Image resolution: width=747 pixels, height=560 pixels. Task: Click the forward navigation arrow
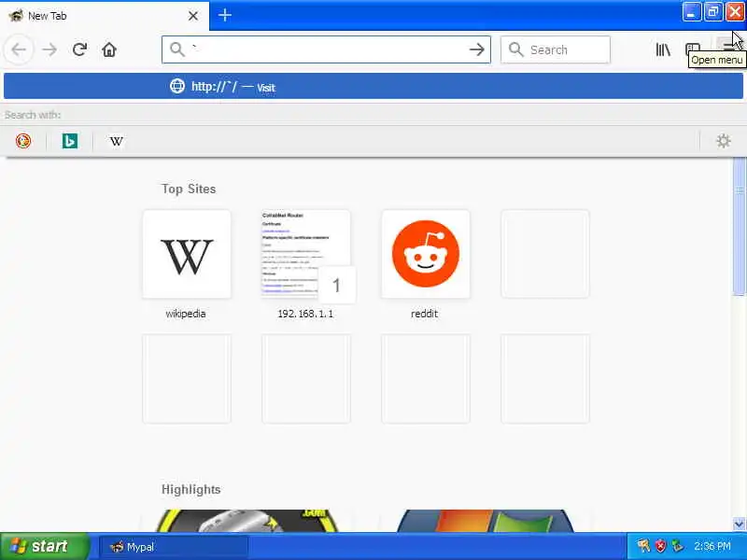49,49
